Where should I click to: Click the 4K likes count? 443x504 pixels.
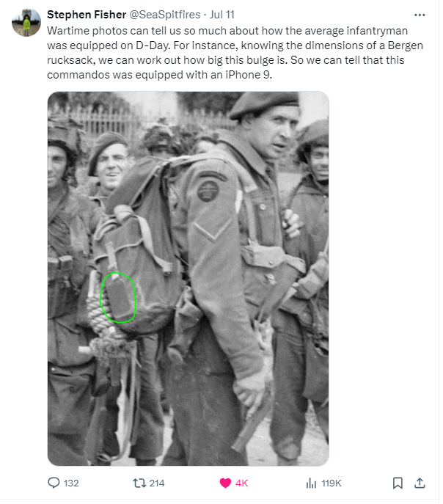click(x=241, y=483)
